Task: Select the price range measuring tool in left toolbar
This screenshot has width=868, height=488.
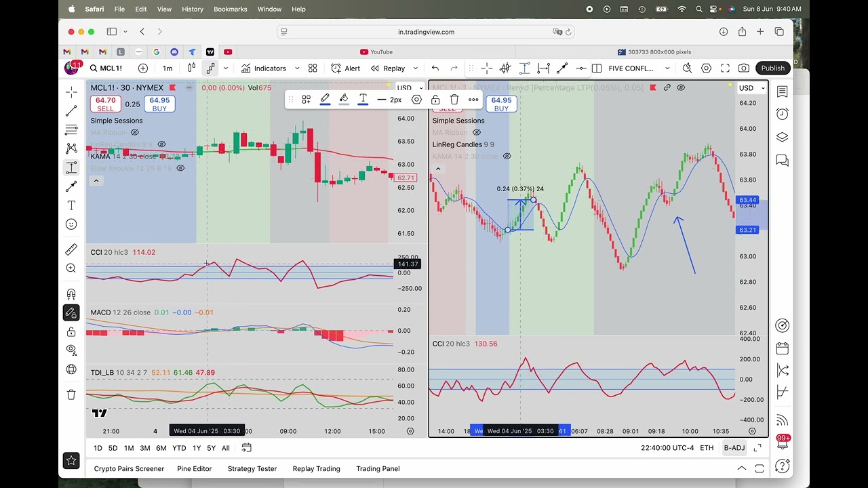Action: click(x=71, y=167)
